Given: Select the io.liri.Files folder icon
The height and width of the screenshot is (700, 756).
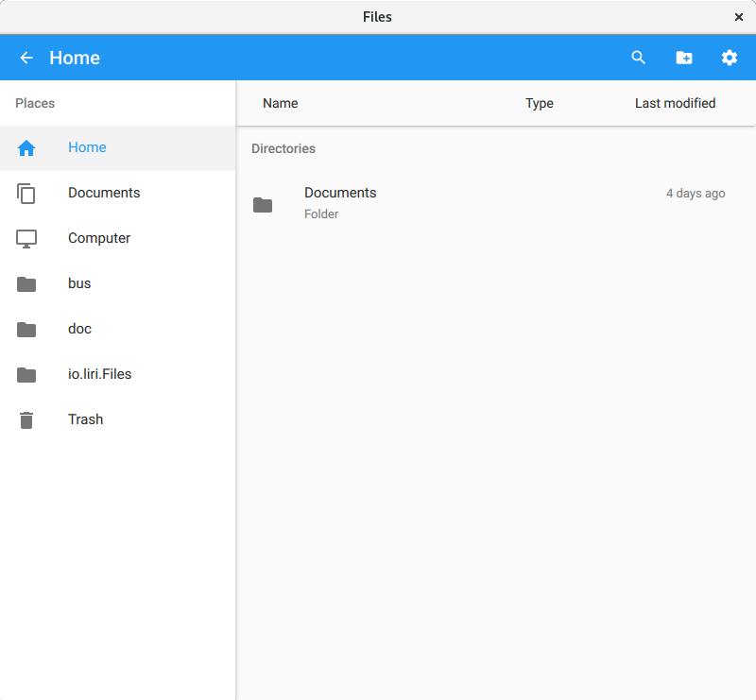Looking at the screenshot, I should (x=26, y=374).
